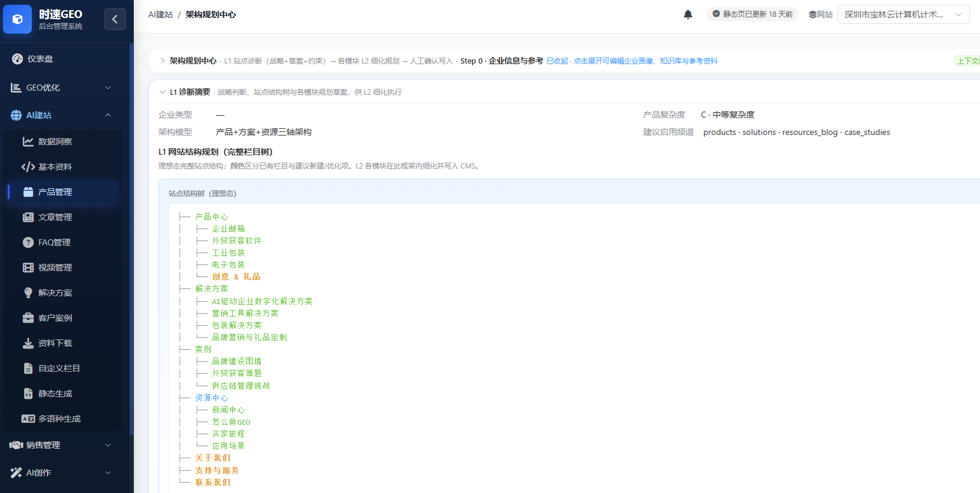Expand the GEO优化 menu chevron
The height and width of the screenshot is (493, 980).
click(108, 88)
